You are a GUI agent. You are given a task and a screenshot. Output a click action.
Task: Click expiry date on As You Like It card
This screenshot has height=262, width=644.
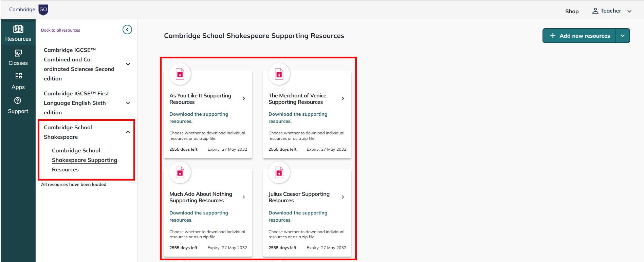click(x=227, y=149)
